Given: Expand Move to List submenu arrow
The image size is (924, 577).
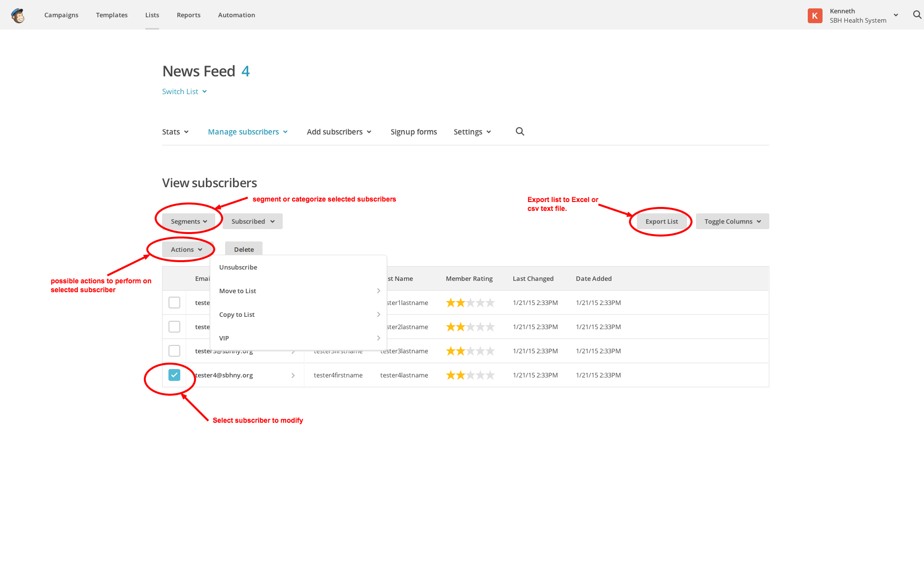Looking at the screenshot, I should [378, 291].
